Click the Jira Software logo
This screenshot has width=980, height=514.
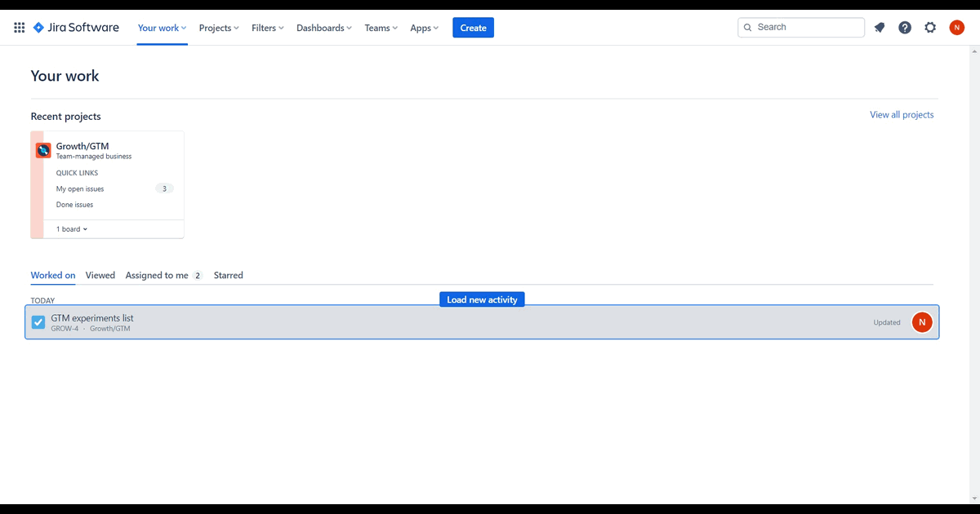76,28
